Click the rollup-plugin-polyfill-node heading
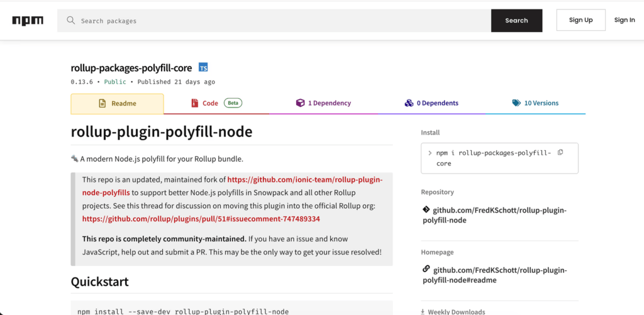 click(x=162, y=132)
